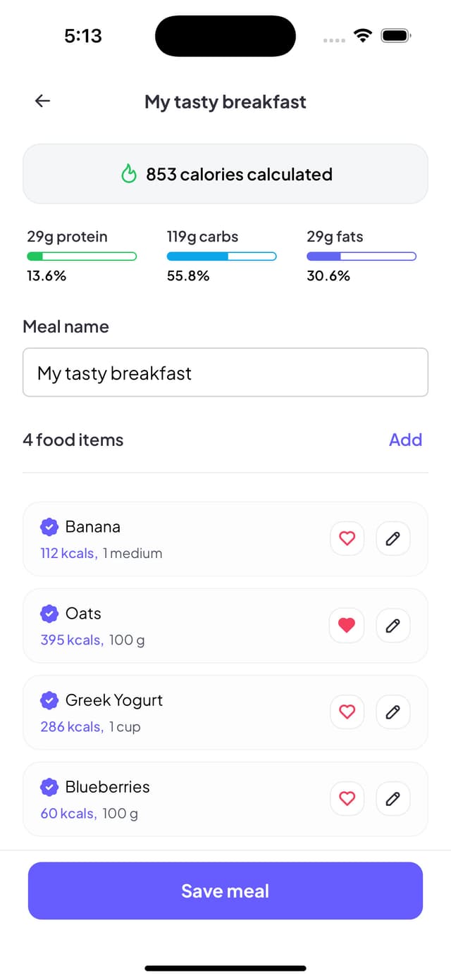Click the 119g carbs progress bar
The image size is (451, 980).
click(x=221, y=256)
